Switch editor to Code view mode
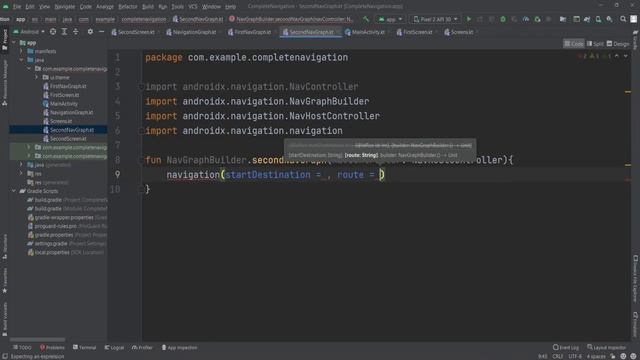This screenshot has width=640, height=360. click(x=574, y=44)
